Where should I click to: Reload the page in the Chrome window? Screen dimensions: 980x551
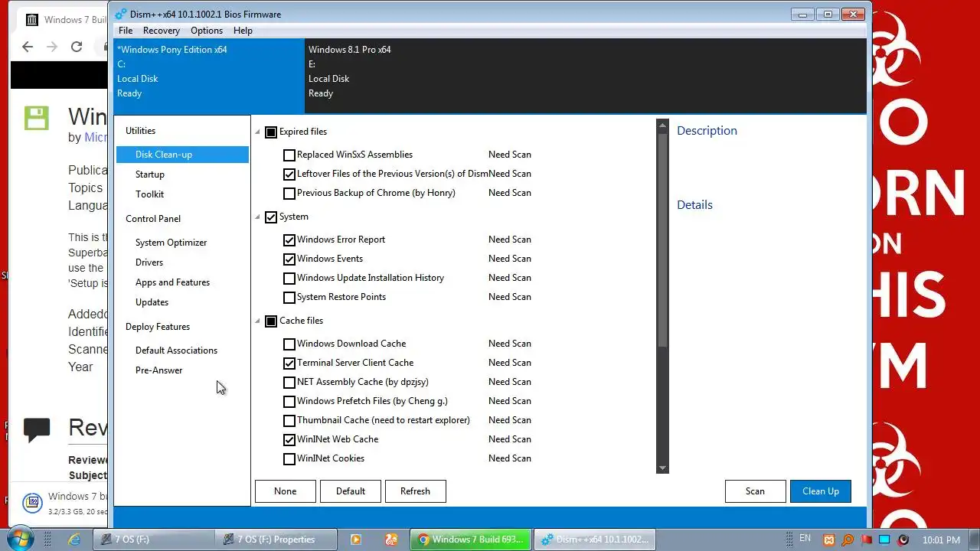pyautogui.click(x=77, y=47)
